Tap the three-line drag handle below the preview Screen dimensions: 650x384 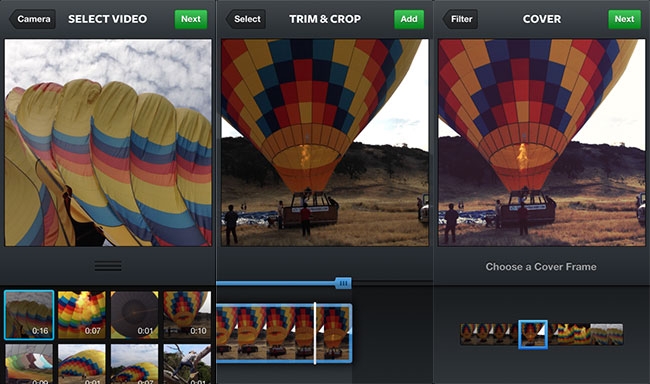[108, 266]
